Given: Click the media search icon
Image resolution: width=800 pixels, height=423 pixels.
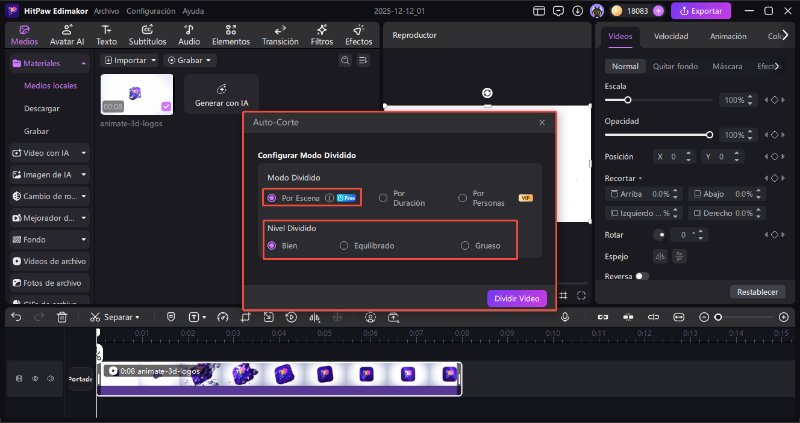Looking at the screenshot, I should click(345, 60).
